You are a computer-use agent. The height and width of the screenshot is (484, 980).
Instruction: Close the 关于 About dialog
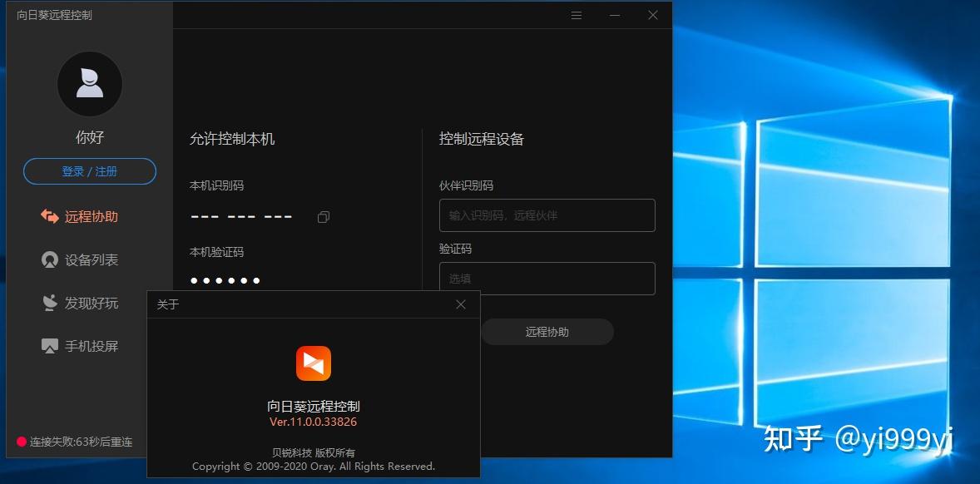461,304
